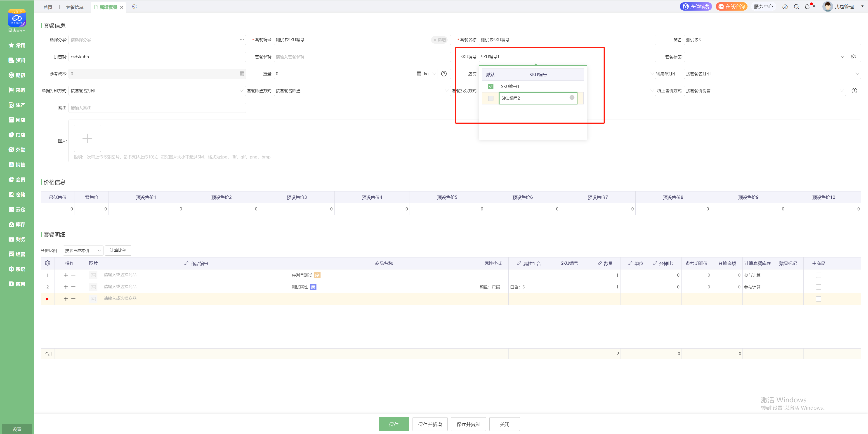This screenshot has width=868, height=434.
Task: Click the 在线咨询 button
Action: pos(731,6)
